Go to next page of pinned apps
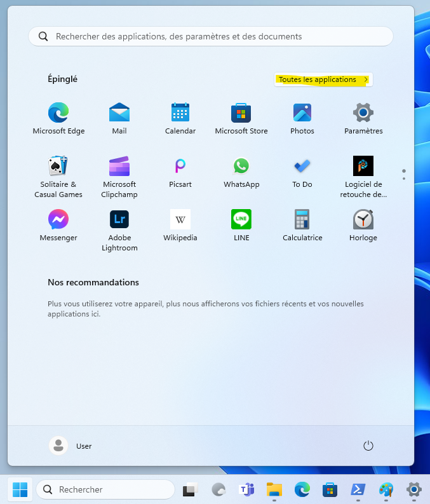Viewport: 430px width, 504px height. 404,179
